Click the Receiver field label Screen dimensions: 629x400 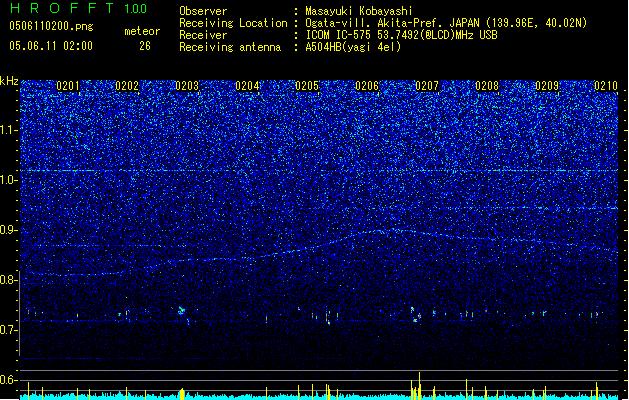(203, 35)
